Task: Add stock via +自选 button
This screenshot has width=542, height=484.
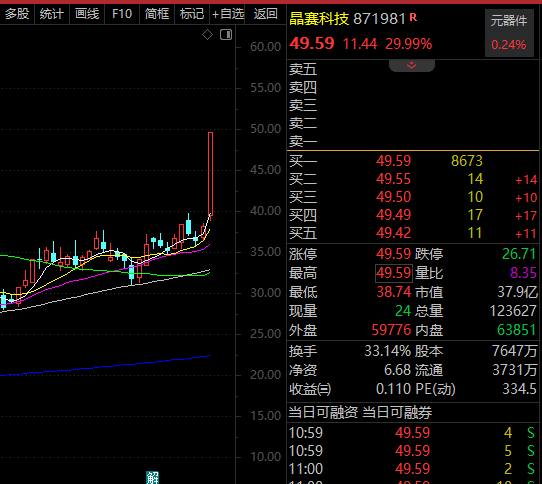Action: tap(228, 14)
